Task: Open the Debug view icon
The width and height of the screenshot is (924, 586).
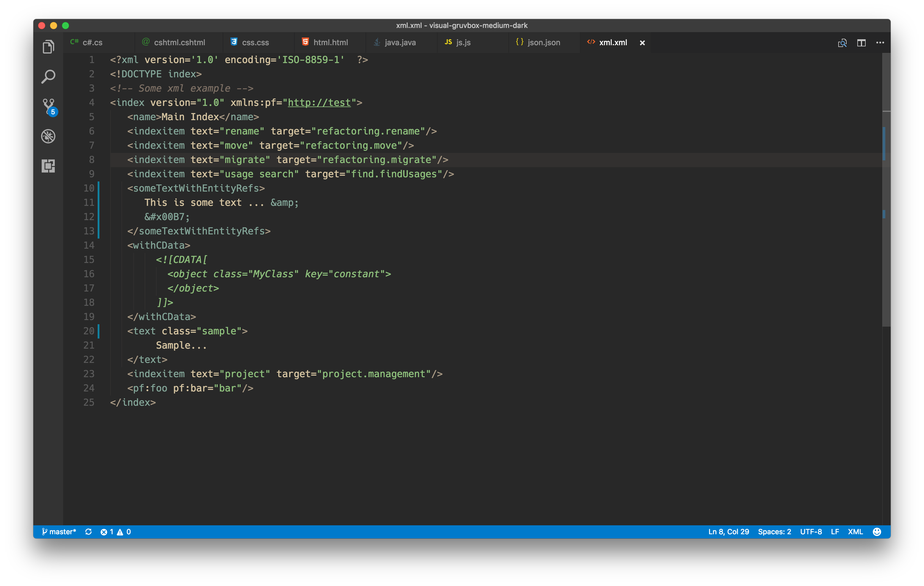Action: click(x=48, y=136)
